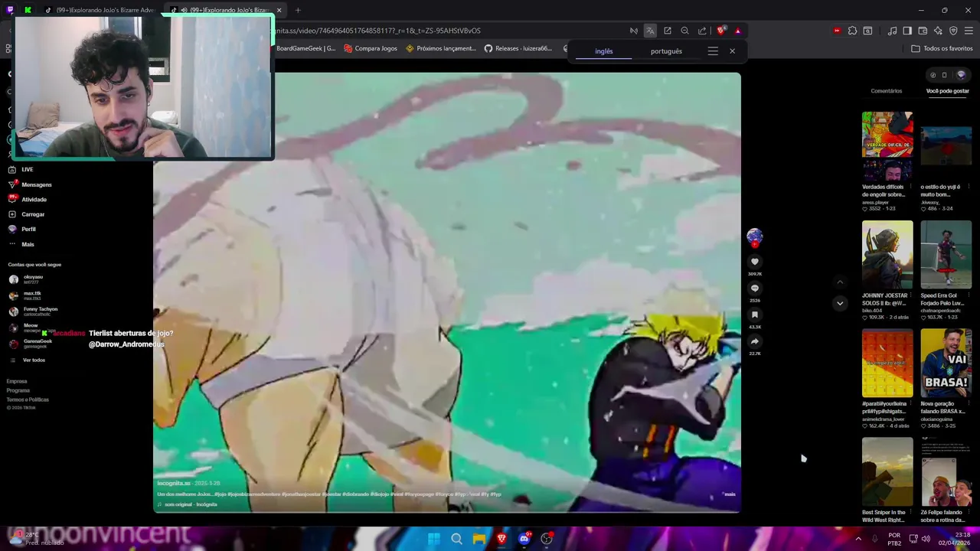Image resolution: width=980 pixels, height=551 pixels.
Task: Open Atividade notifications in the sidebar
Action: click(28, 199)
